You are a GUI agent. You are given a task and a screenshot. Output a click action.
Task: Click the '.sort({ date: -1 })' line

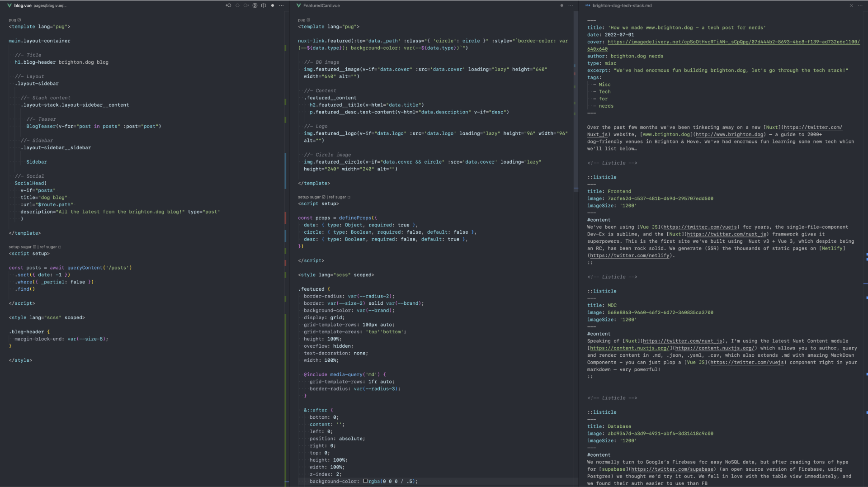coord(42,274)
